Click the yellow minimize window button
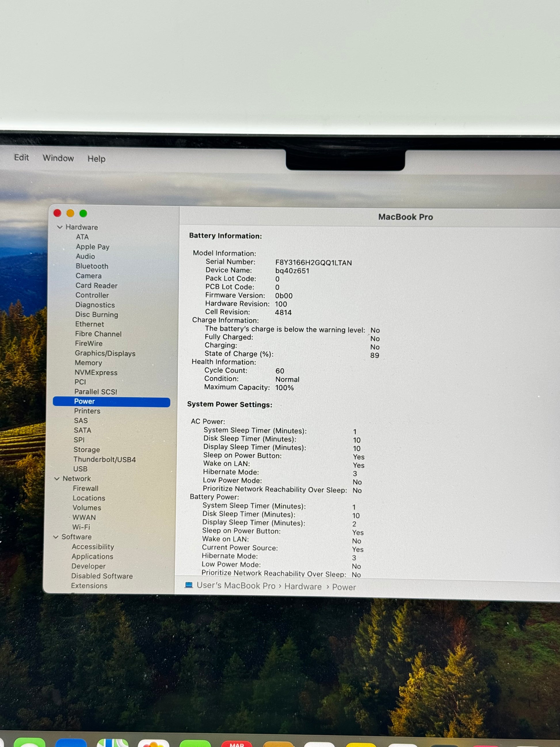This screenshot has height=747, width=560. pos(70,213)
